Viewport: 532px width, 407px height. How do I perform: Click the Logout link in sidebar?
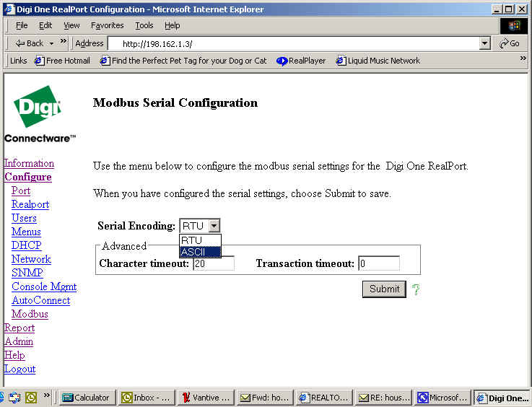pos(19,369)
